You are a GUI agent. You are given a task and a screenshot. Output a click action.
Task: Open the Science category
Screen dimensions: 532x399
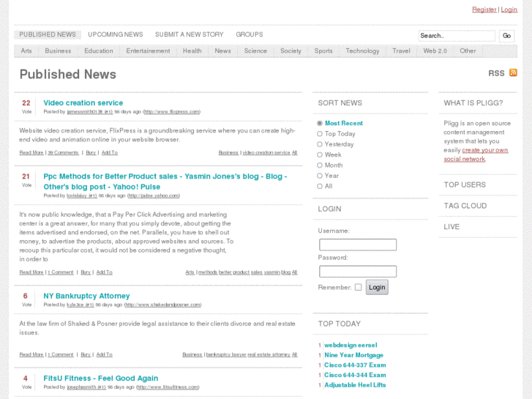pos(255,51)
